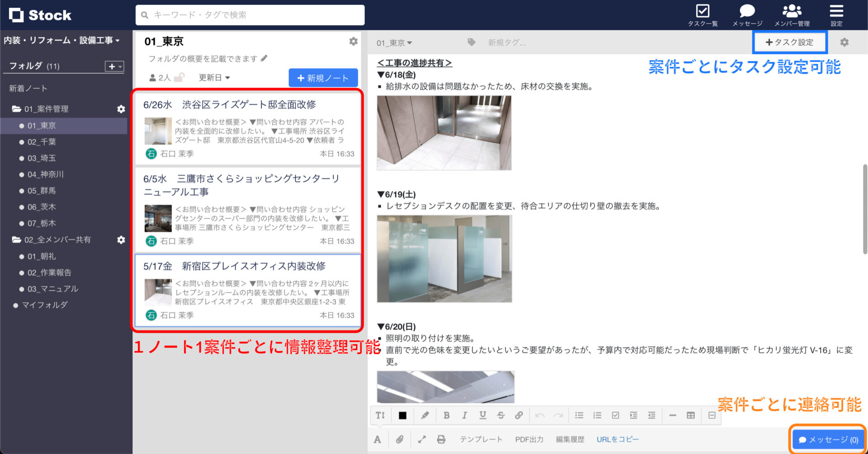
Task: Expand note to fullscreen
Action: click(422, 439)
